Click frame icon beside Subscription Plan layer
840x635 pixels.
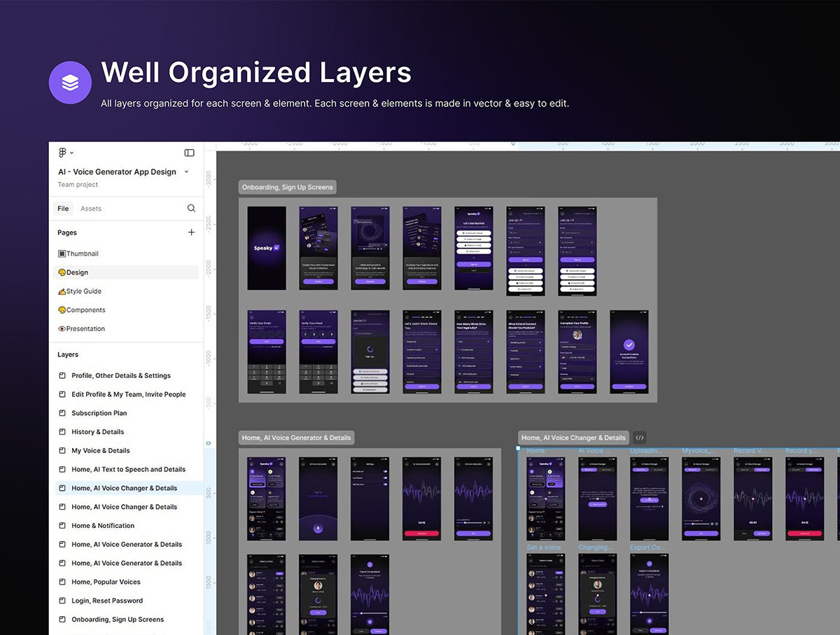62,413
